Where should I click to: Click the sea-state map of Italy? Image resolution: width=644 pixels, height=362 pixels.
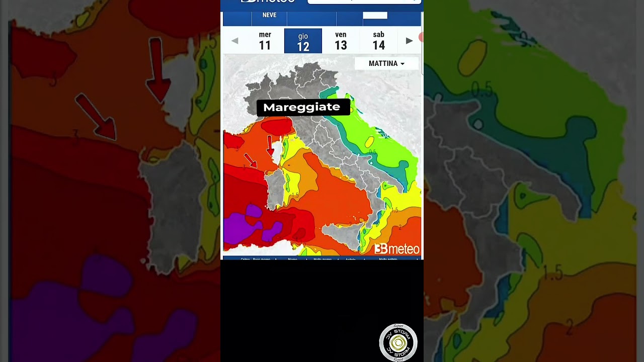tap(322, 156)
